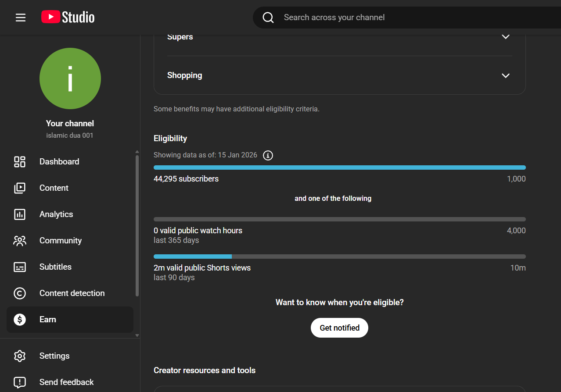The image size is (561, 392).
Task: Click the eligibility data info icon
Action: (268, 155)
